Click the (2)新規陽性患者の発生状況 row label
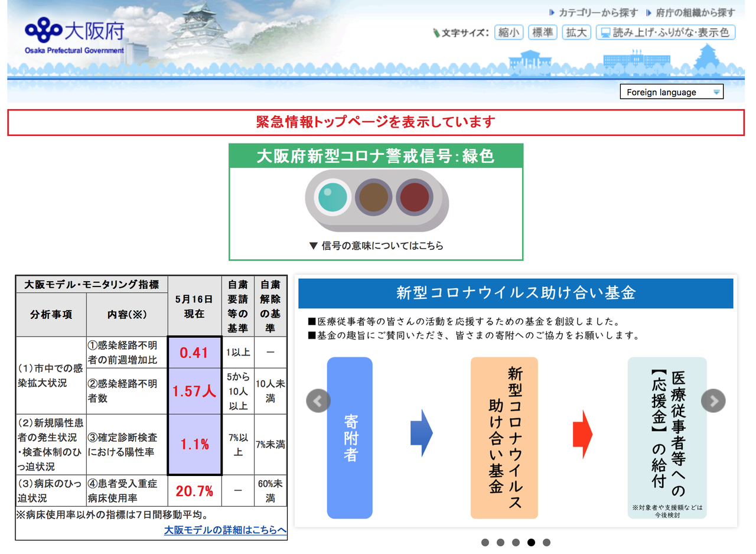The image size is (756, 554). [x=51, y=444]
